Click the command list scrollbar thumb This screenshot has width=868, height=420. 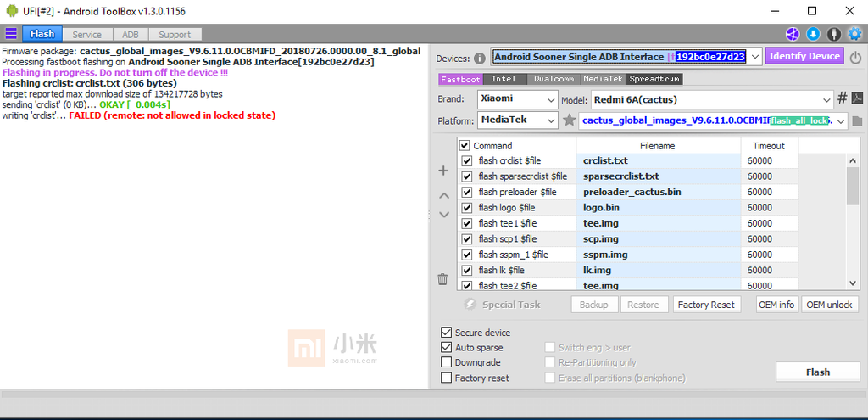click(x=853, y=184)
